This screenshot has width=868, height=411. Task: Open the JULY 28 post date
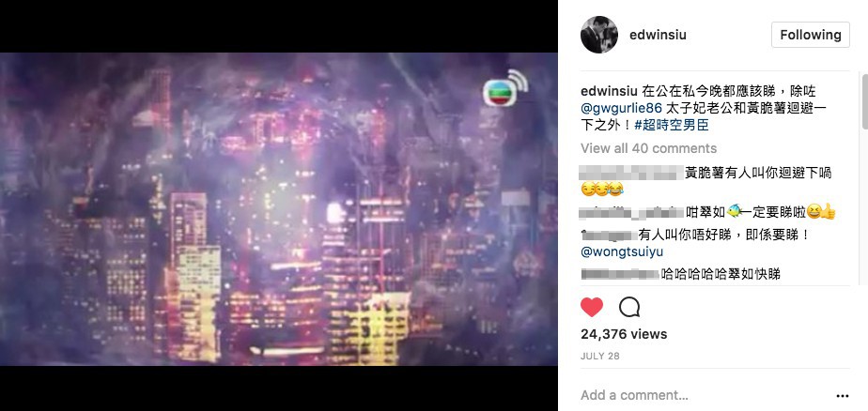600,357
